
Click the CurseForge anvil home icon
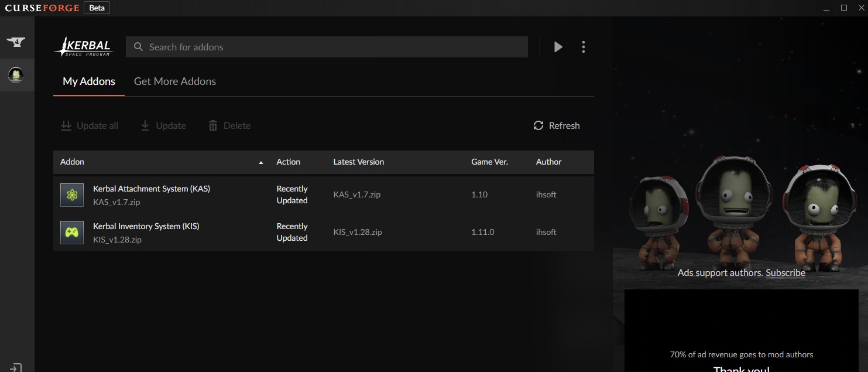[x=16, y=42]
